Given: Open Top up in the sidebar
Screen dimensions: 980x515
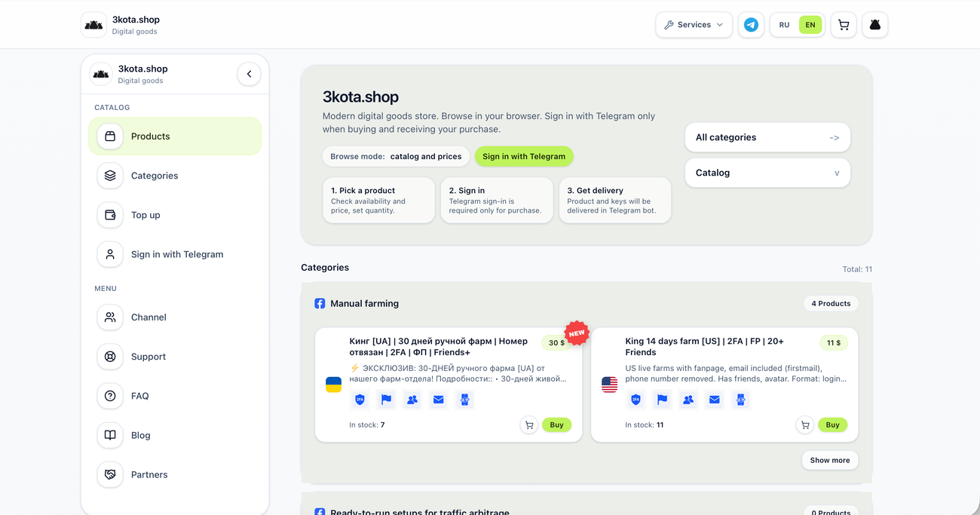Looking at the screenshot, I should point(175,215).
